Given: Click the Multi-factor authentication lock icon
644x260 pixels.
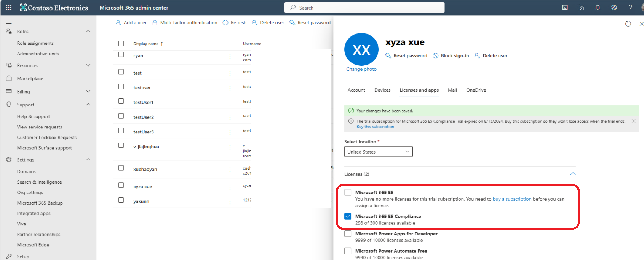Looking at the screenshot, I should click(155, 22).
